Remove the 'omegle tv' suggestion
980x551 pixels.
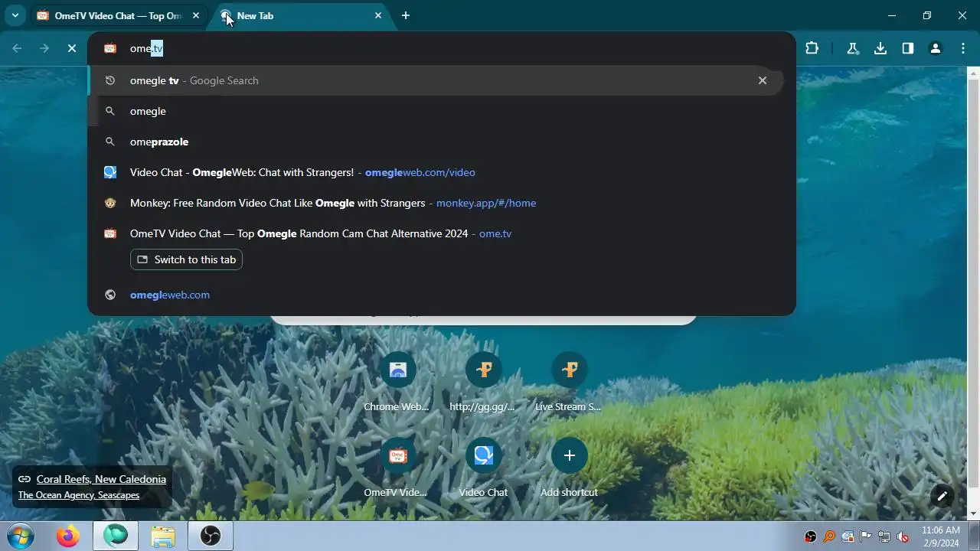(x=763, y=80)
